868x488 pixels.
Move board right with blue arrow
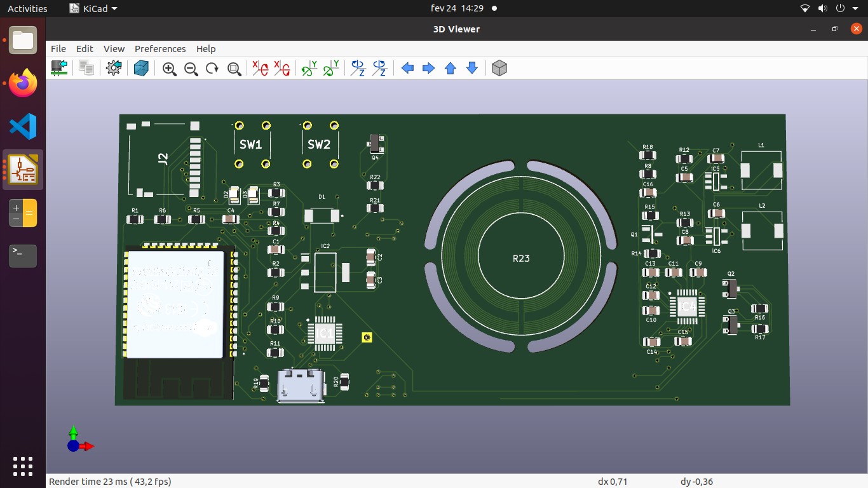pos(429,68)
